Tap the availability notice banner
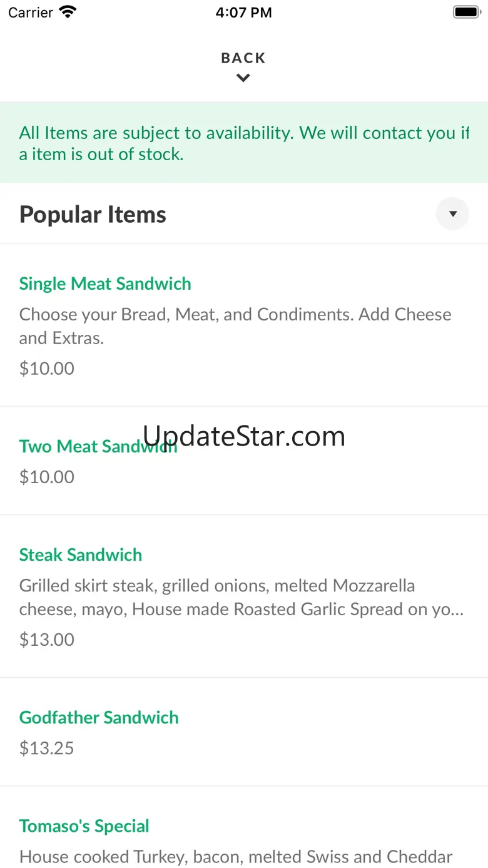Screen dimensions: 488x868 click(243, 143)
